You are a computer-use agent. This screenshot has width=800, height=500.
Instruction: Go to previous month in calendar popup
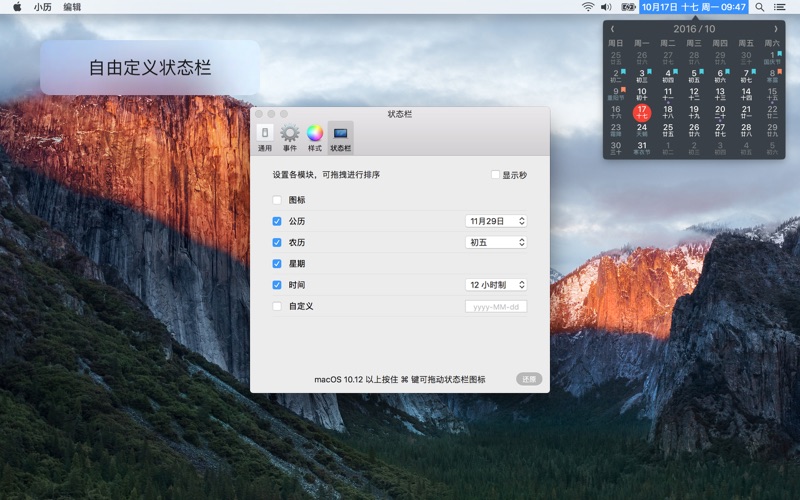tap(613, 29)
